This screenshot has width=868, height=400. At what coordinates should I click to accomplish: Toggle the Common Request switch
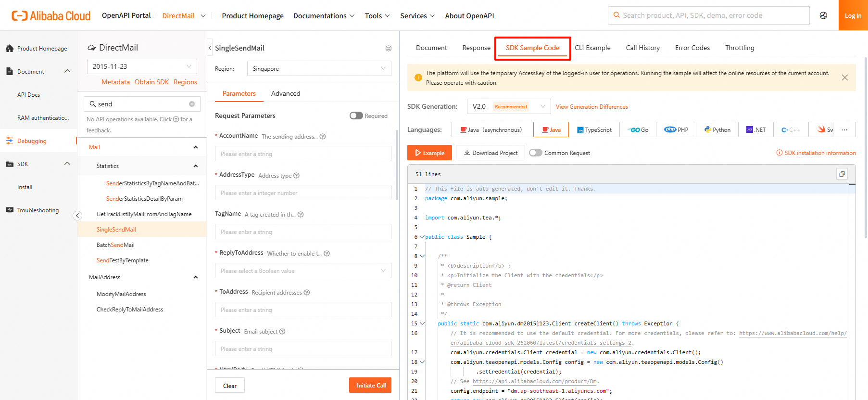click(536, 153)
